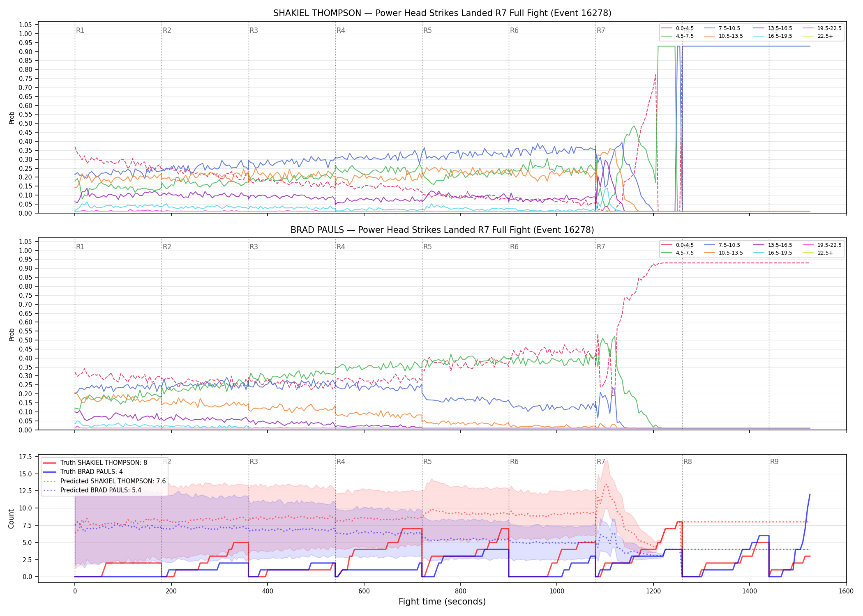Click '22.5+' legend entry in Thompson chart

(818, 36)
